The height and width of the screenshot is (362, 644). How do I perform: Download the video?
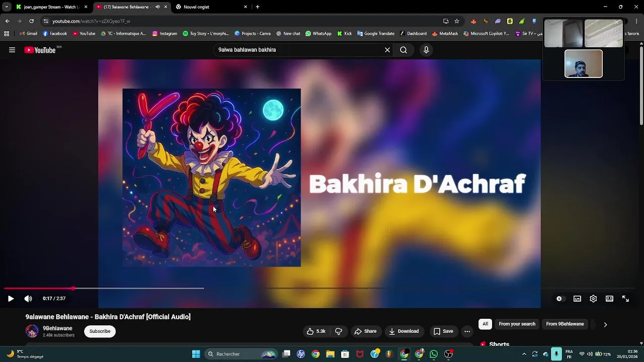pyautogui.click(x=404, y=331)
